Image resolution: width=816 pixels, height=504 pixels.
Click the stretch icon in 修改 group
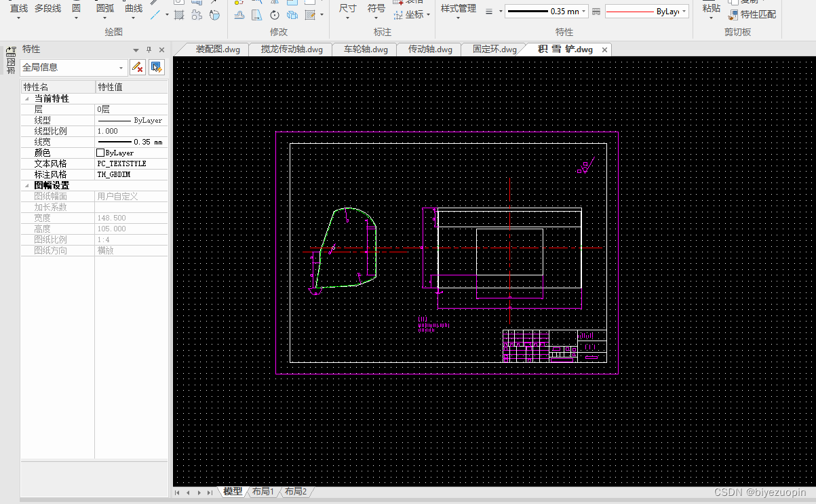pos(240,14)
